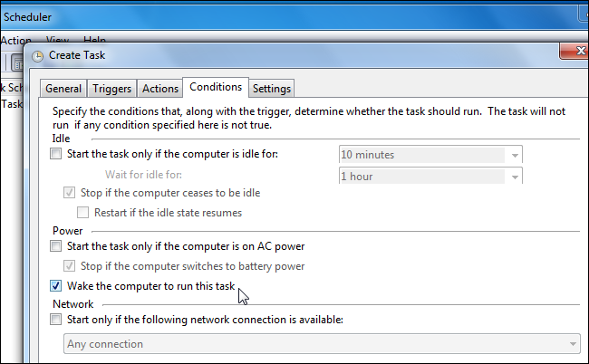Select the Conditions tab
The height and width of the screenshot is (364, 589).
(216, 87)
